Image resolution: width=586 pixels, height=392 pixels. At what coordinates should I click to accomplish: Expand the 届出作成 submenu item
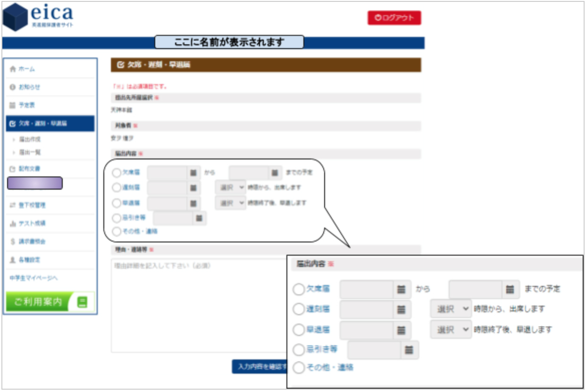(29, 140)
